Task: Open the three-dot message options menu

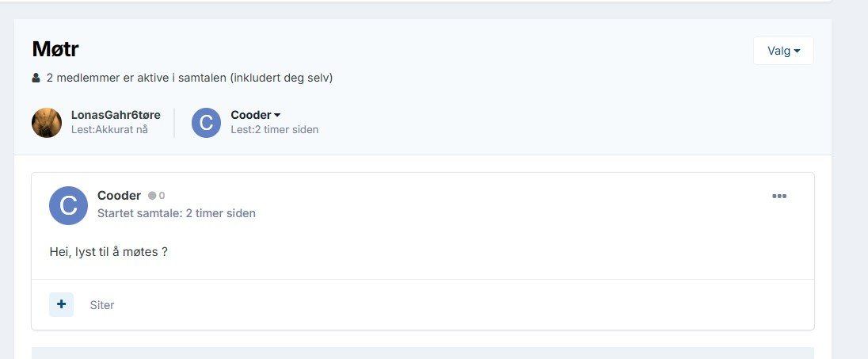Action: 779,196
